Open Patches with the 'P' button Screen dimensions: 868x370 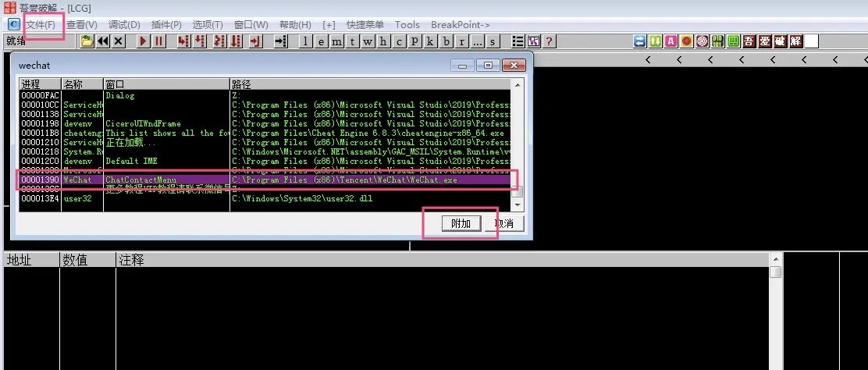pyautogui.click(x=414, y=41)
